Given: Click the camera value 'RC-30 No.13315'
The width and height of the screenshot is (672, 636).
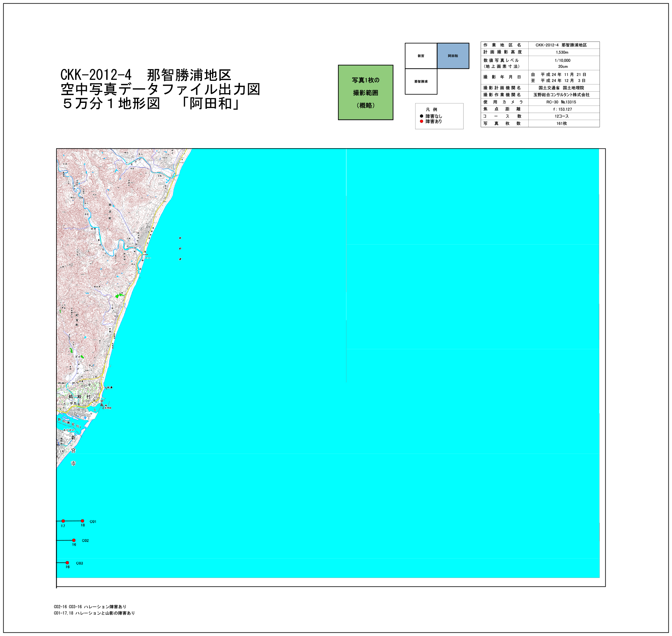Looking at the screenshot, I should coord(561,102).
